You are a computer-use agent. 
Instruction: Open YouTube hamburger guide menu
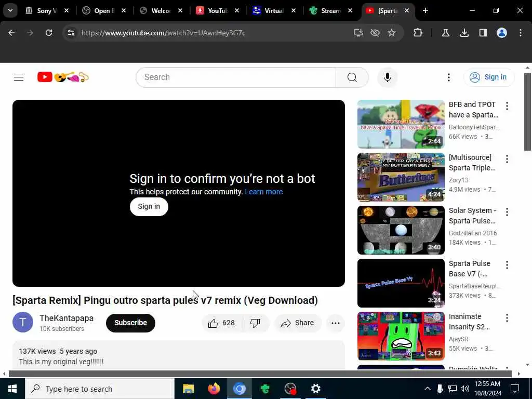19,77
